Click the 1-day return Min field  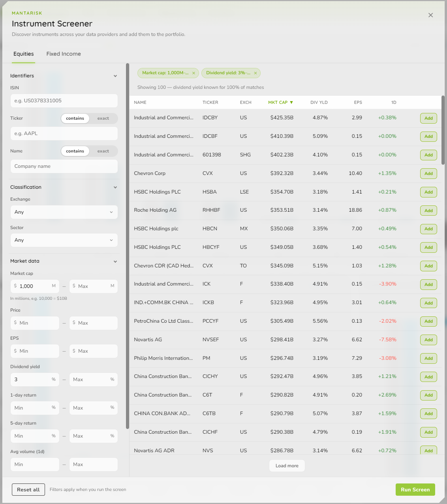tap(35, 408)
